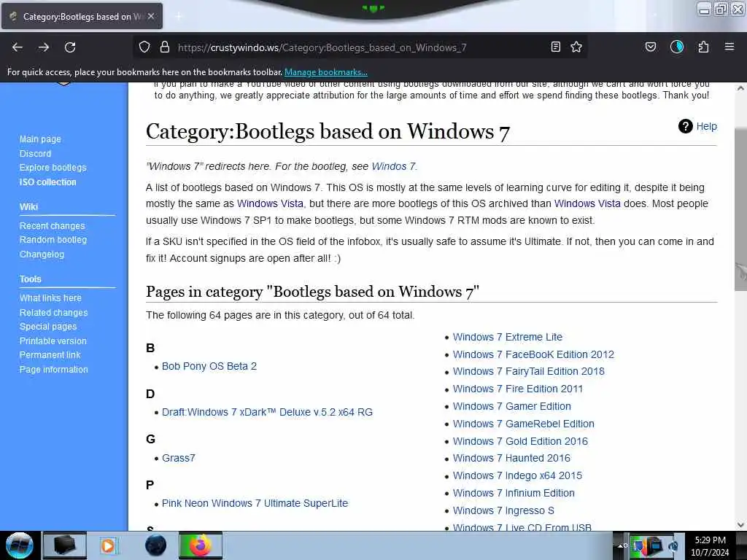Bookmark this page with the star icon
747x560 pixels.
point(576,47)
